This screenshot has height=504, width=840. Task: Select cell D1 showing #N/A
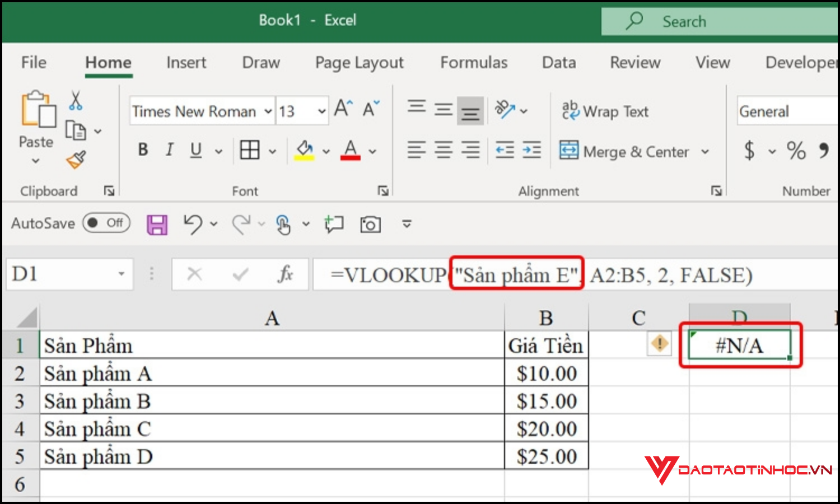[x=739, y=345]
